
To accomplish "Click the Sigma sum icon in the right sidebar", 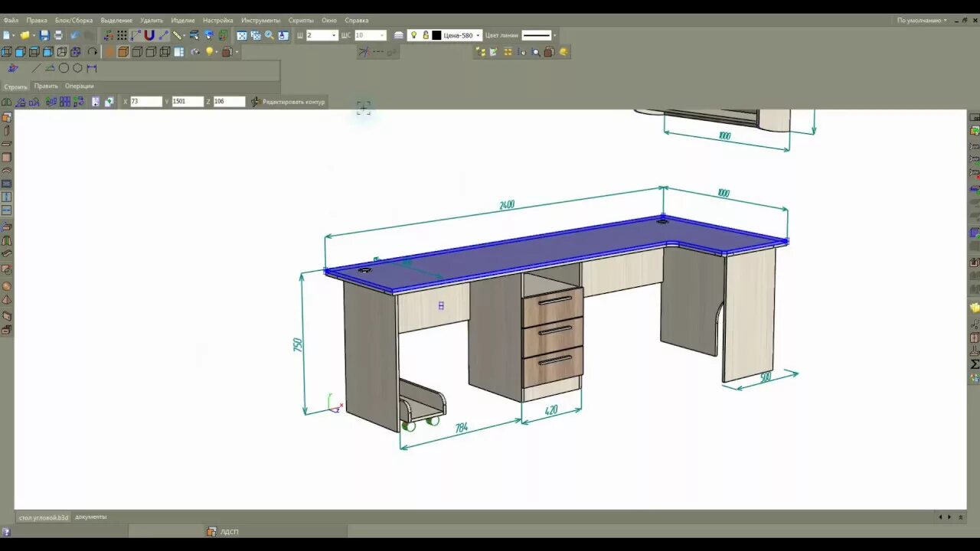I will [x=975, y=364].
